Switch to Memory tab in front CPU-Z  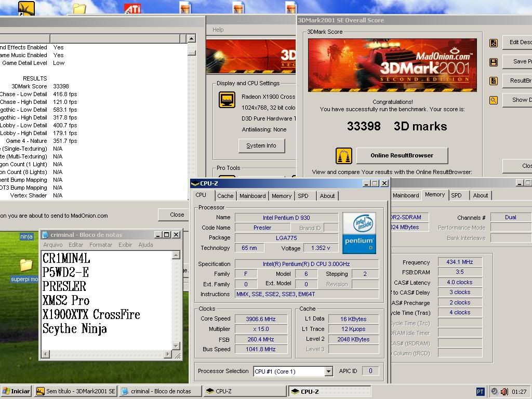pyautogui.click(x=282, y=196)
